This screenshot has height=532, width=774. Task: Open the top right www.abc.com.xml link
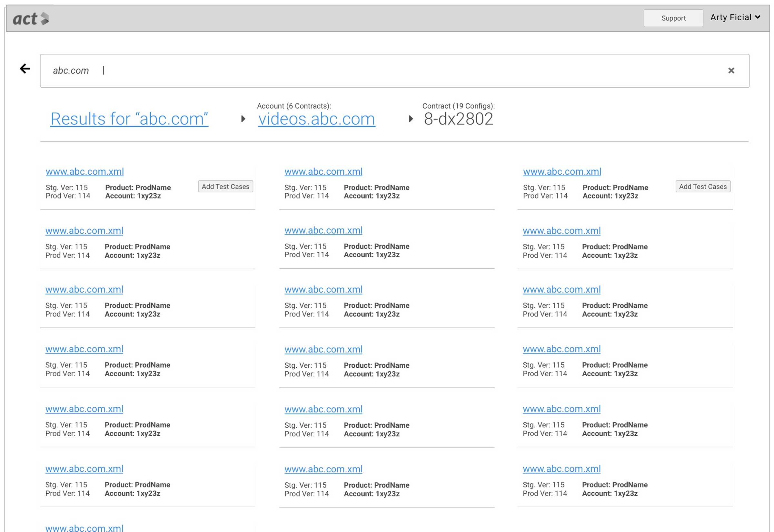[562, 172]
